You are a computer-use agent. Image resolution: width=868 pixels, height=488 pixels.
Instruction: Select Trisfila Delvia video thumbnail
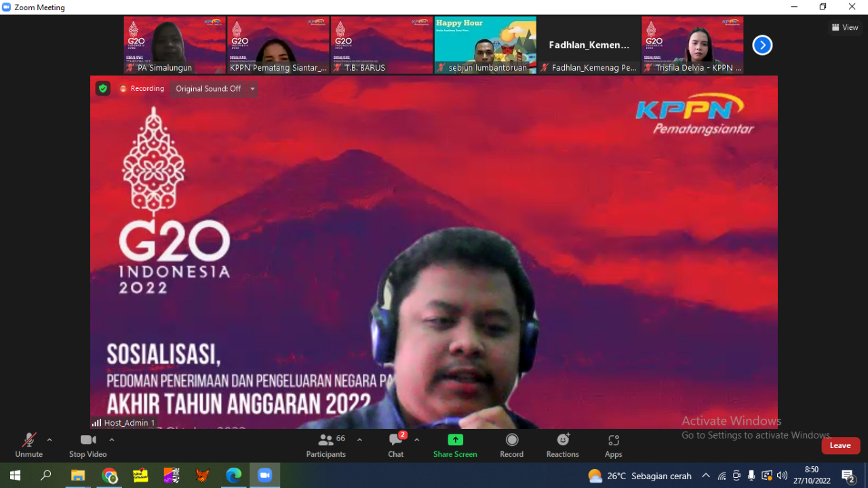click(x=692, y=45)
